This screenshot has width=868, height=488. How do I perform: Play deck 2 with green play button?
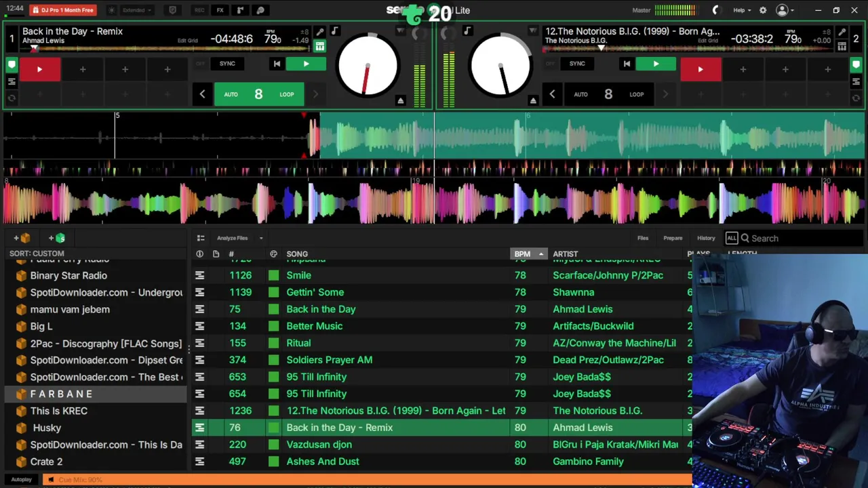pyautogui.click(x=656, y=64)
